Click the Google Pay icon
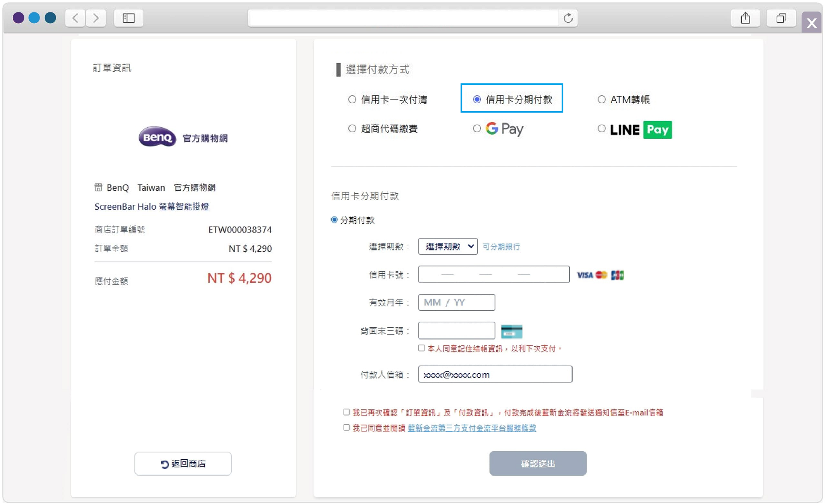 pyautogui.click(x=504, y=128)
